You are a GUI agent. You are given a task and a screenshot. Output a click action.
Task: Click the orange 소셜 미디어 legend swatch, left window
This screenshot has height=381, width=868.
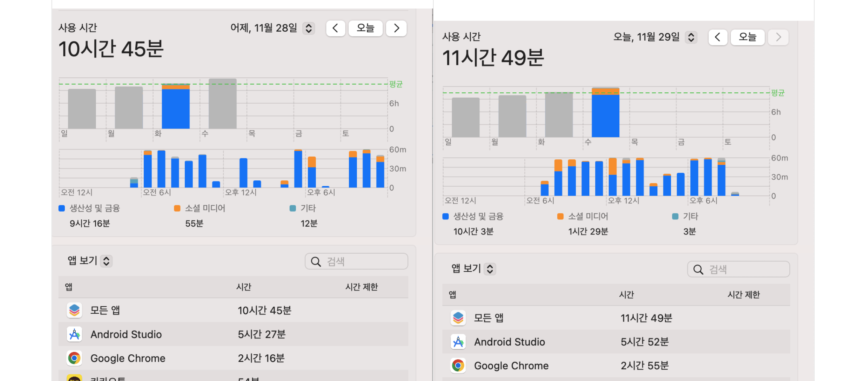[x=177, y=208]
